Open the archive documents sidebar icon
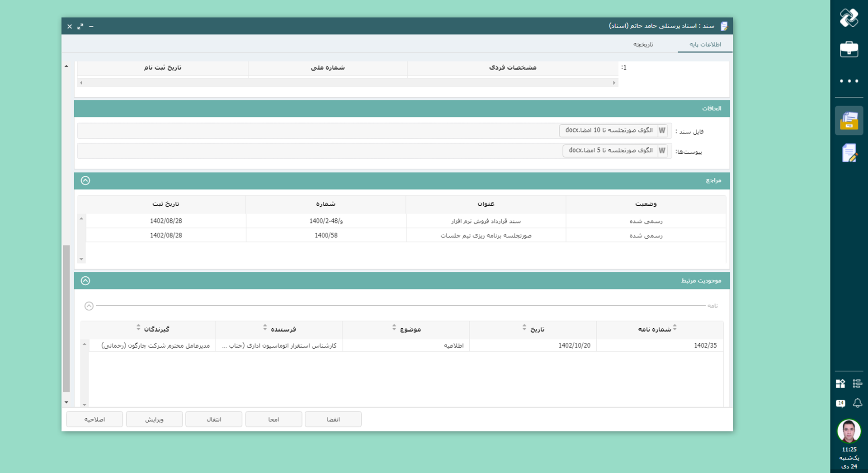The image size is (868, 473). click(849, 121)
